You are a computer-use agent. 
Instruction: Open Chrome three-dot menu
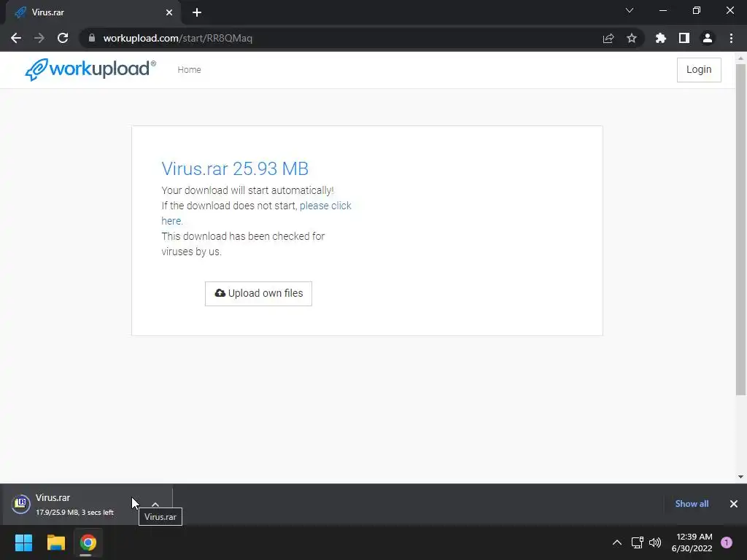pyautogui.click(x=731, y=38)
